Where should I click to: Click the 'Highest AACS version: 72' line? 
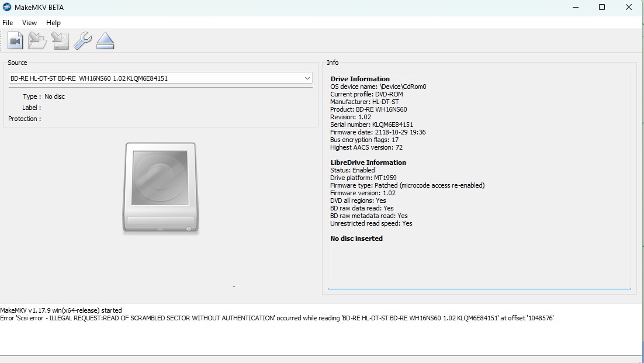(x=366, y=147)
